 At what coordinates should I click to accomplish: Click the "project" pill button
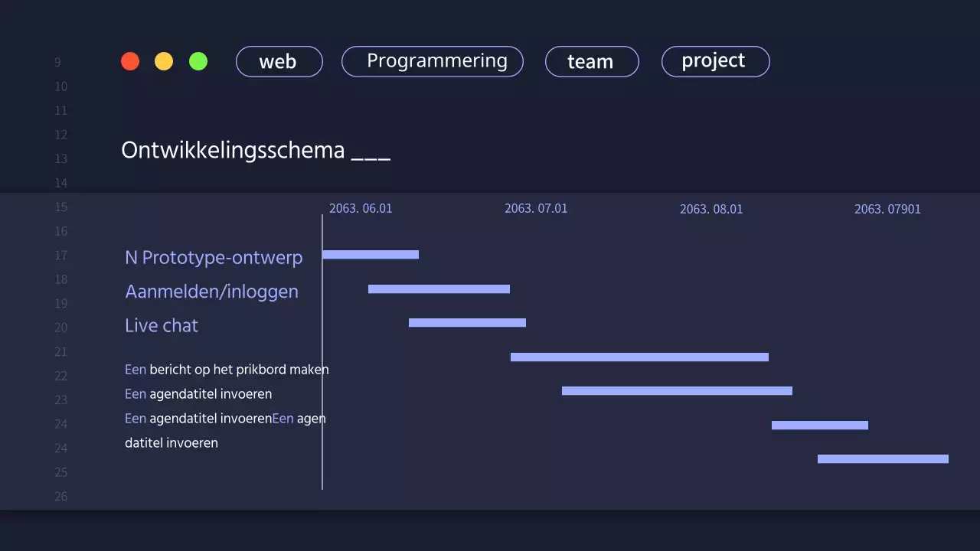(x=714, y=61)
